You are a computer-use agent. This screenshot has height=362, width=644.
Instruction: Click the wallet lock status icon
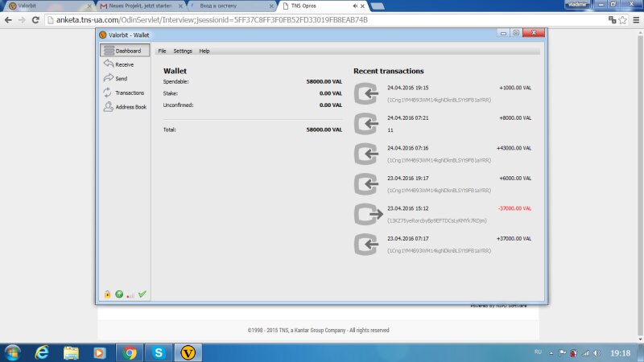pos(107,294)
